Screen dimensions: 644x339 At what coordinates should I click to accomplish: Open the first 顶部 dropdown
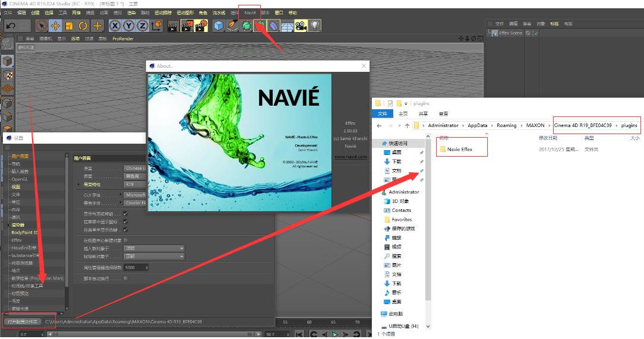[154, 248]
